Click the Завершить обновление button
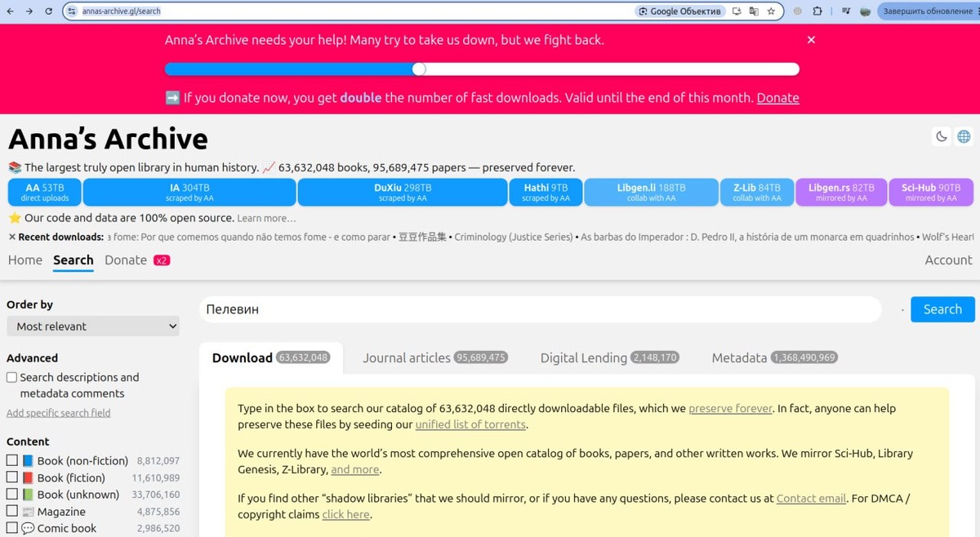The height and width of the screenshot is (537, 980). (928, 11)
